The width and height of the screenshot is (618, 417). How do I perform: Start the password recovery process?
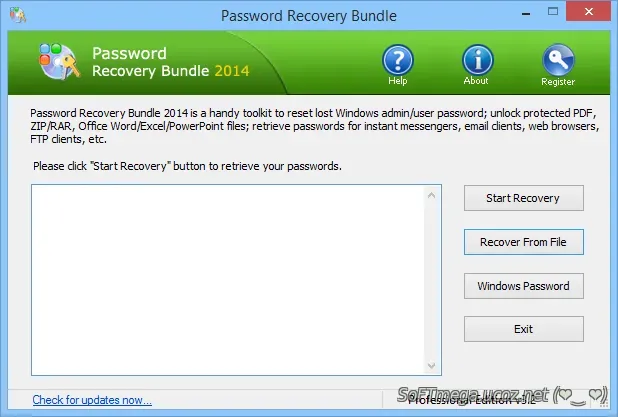click(523, 198)
